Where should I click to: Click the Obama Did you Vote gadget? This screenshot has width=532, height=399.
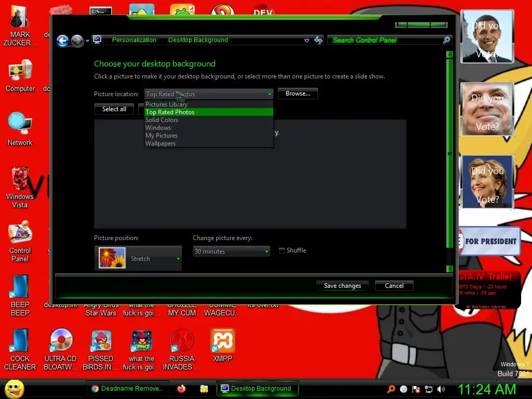487,37
